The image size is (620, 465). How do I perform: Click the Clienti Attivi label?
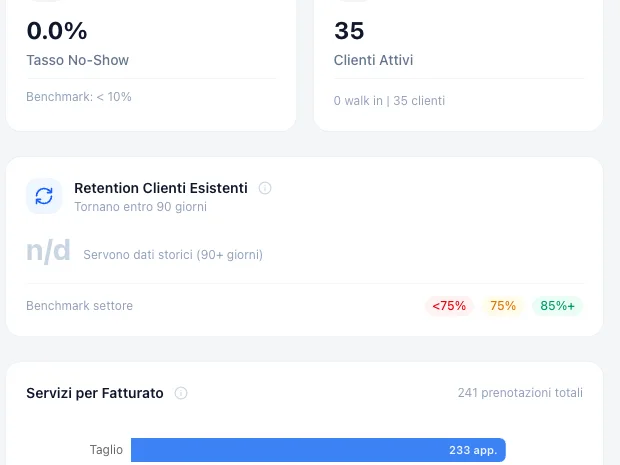point(373,60)
